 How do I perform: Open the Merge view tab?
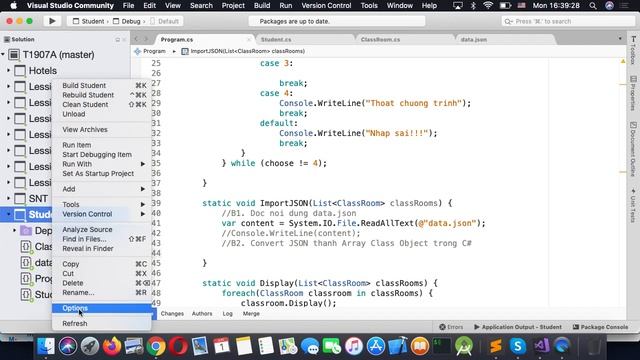251,313
